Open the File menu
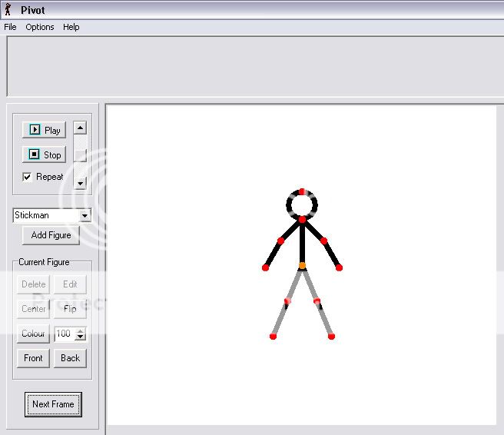The width and height of the screenshot is (504, 435). pyautogui.click(x=10, y=27)
